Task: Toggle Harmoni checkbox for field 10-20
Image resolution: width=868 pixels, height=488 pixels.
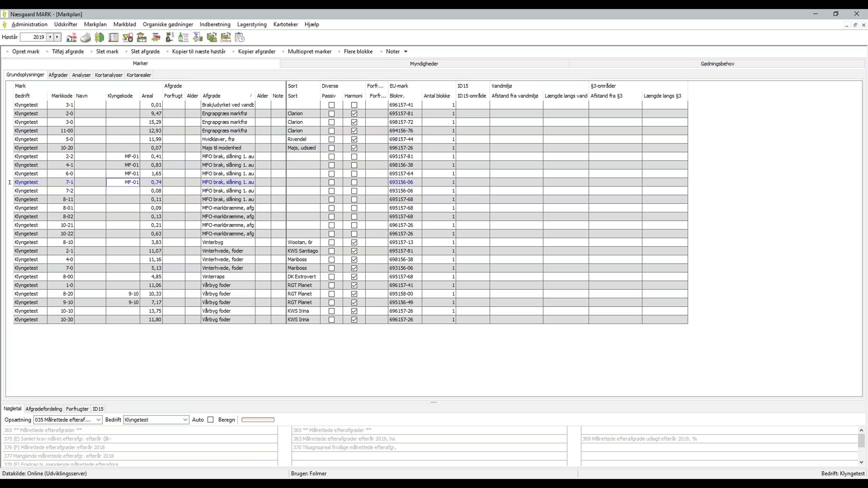Action: pyautogui.click(x=354, y=148)
